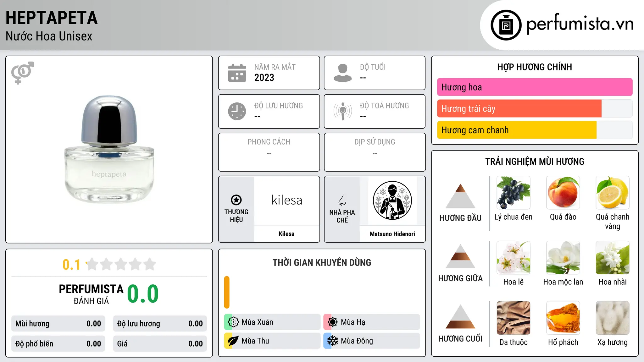Click the ĐỘ LƯU HƯƠNG info card label
Screen dimensions: 644x362
click(278, 106)
